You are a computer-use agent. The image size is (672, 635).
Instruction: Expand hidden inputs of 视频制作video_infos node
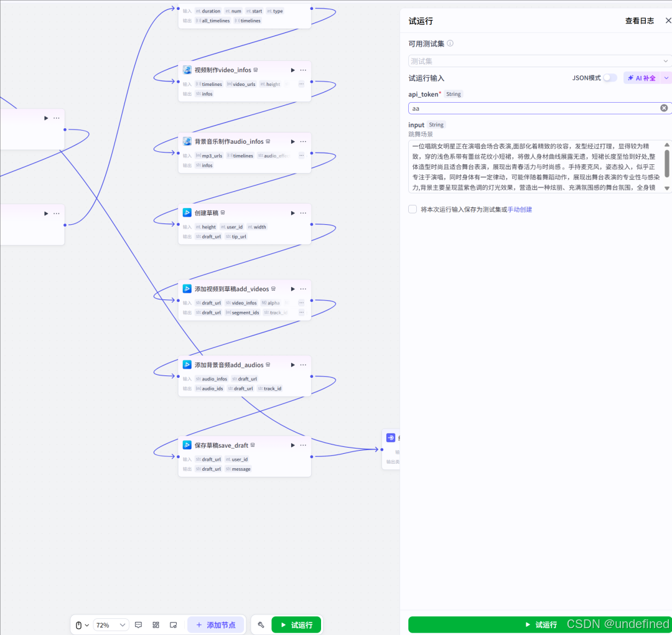pyautogui.click(x=301, y=84)
